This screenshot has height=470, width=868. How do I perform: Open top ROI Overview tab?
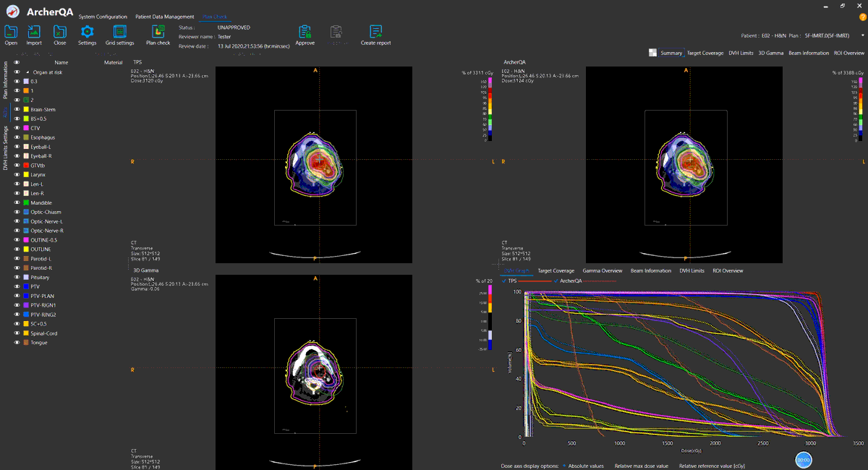(x=849, y=53)
